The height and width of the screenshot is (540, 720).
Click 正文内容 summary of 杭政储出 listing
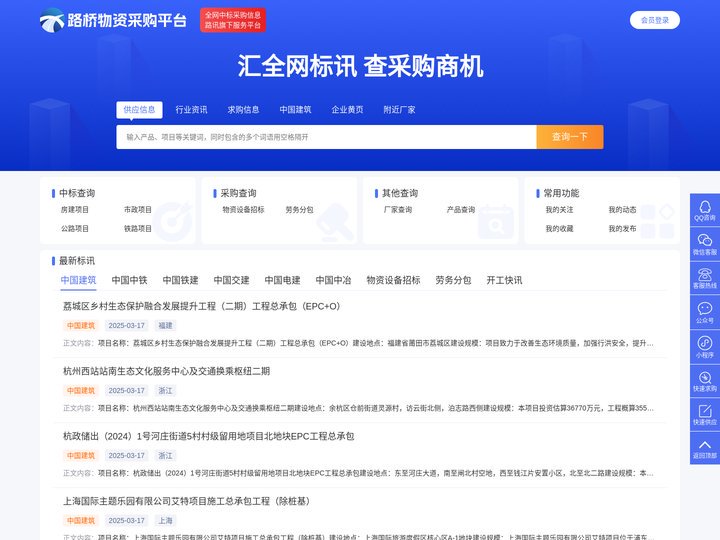358,473
